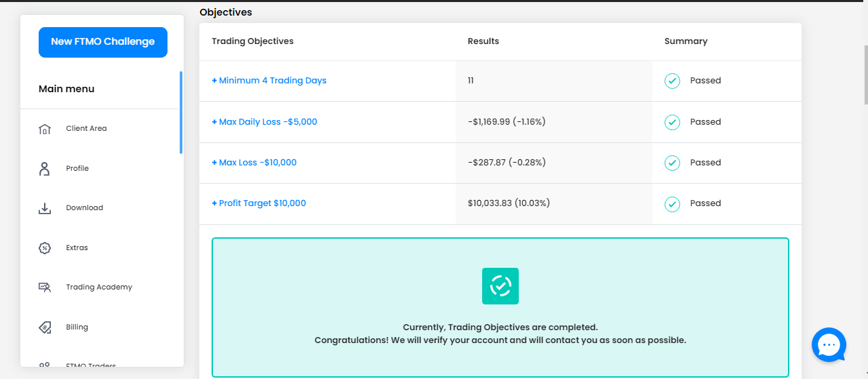
Task: Click the result -$1,169.99 (-1.16%)
Action: [x=507, y=122]
